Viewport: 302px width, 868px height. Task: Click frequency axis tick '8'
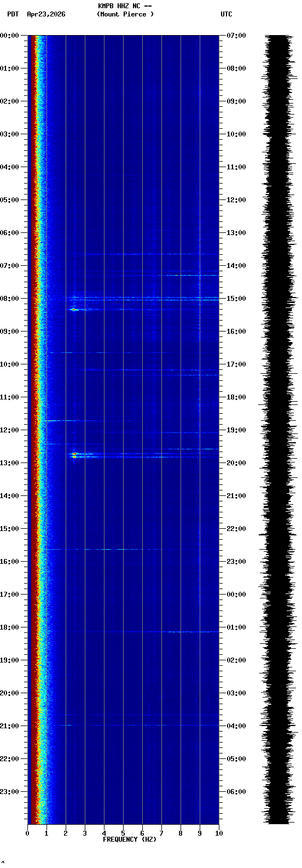tap(181, 833)
